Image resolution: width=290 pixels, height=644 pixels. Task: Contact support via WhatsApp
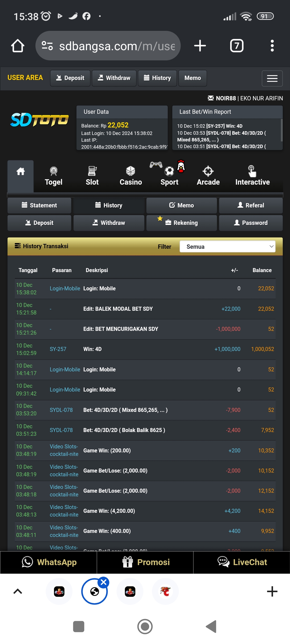coord(49,562)
